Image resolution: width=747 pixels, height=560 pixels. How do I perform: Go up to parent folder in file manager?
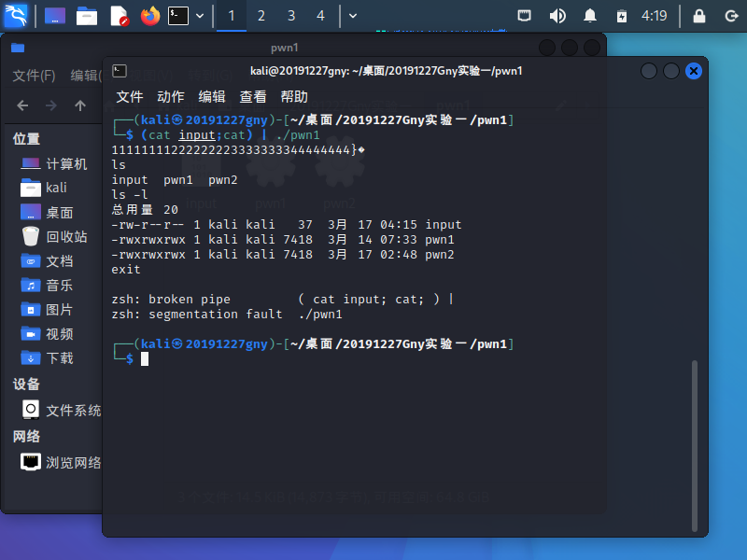[80, 105]
